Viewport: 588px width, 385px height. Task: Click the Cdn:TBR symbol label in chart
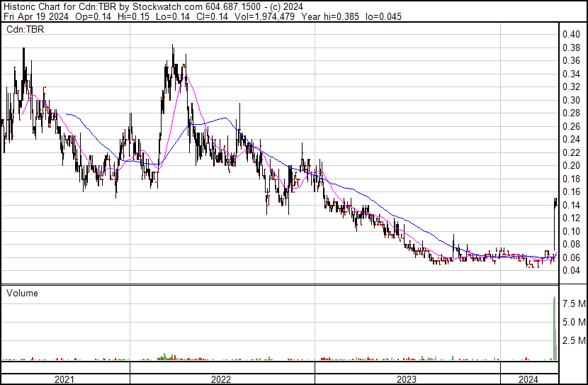(x=25, y=29)
